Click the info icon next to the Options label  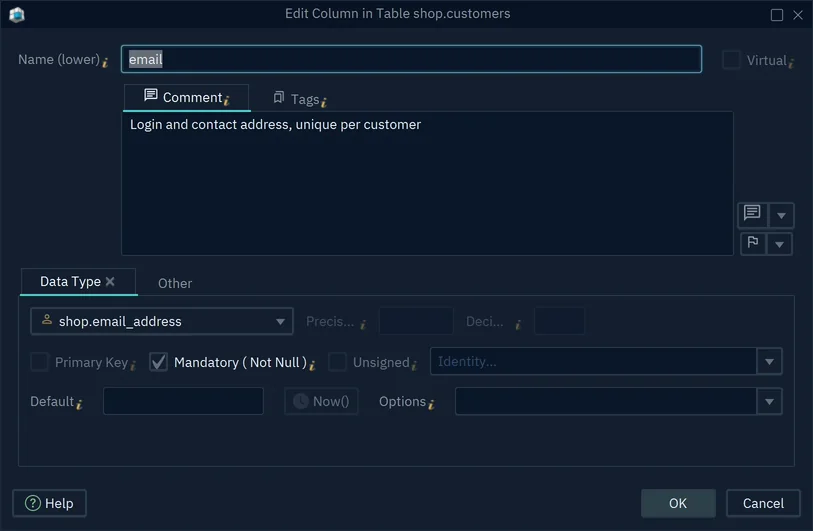[x=431, y=404]
